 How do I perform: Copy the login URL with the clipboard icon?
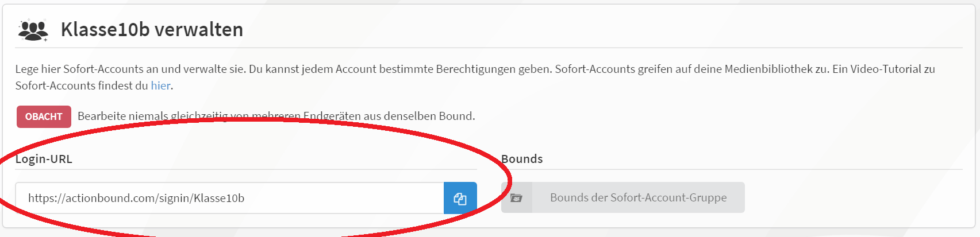[x=460, y=199]
